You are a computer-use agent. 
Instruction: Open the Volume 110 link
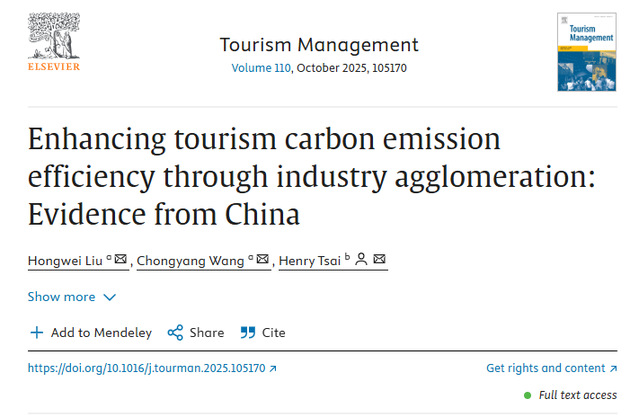tap(261, 68)
